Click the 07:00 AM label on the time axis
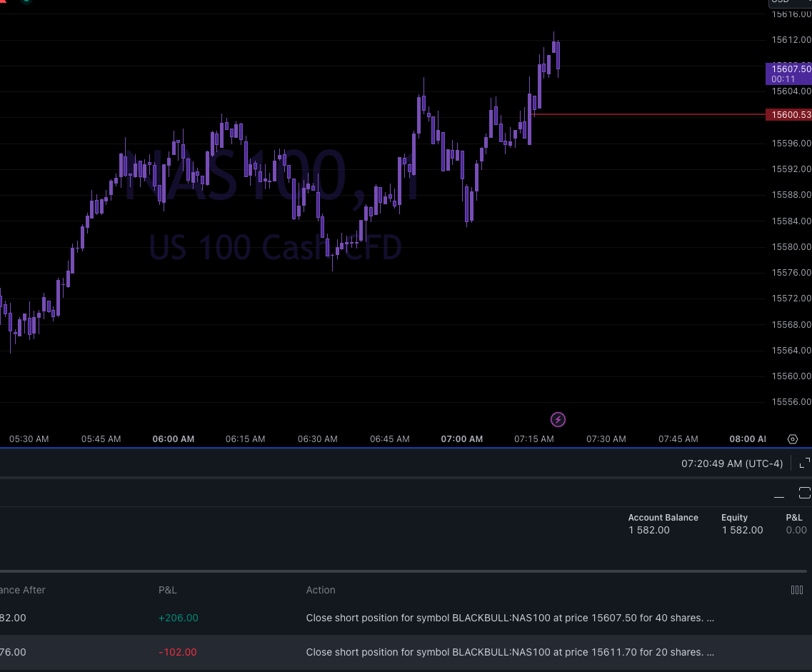The width and height of the screenshot is (812, 672). 461,439
